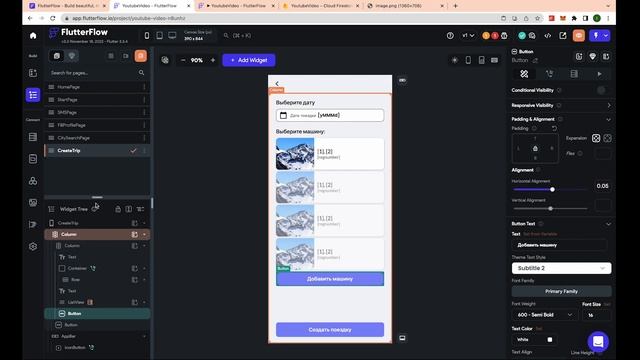Screen dimensions: 640x360
Task: Click the open-in-new-window share icon
Action: click(x=563, y=36)
